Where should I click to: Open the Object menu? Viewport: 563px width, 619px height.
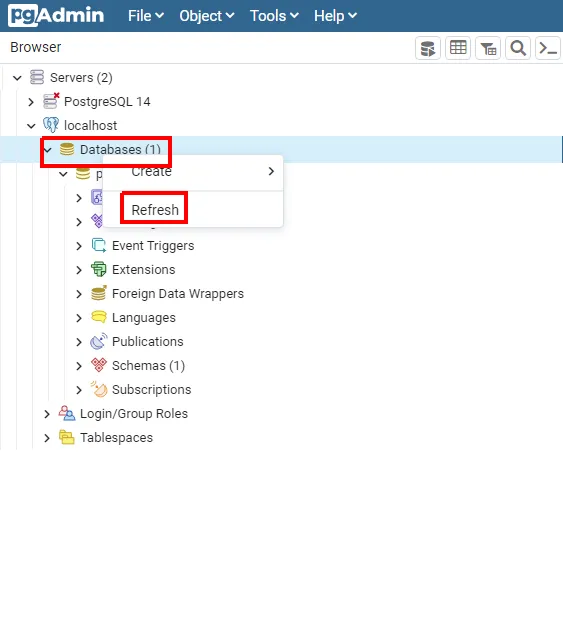206,16
